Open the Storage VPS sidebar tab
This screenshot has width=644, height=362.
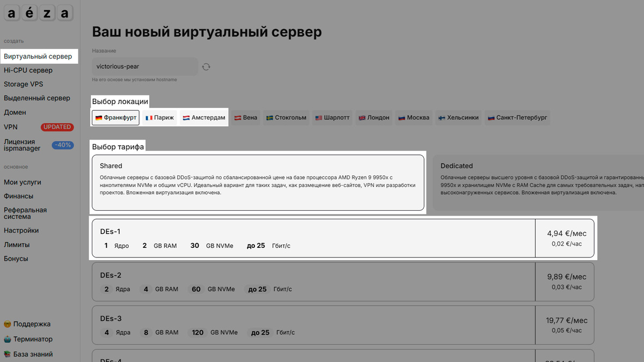coord(24,84)
